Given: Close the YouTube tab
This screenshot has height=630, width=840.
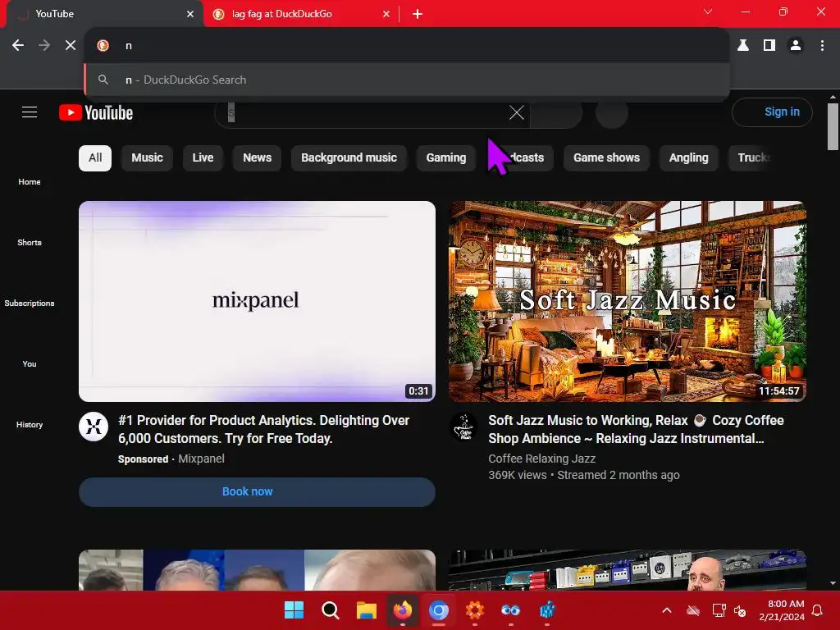Looking at the screenshot, I should click(190, 14).
